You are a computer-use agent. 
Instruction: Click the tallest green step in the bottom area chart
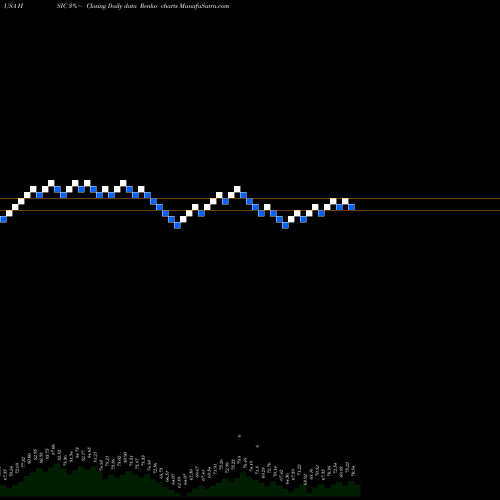coord(58,479)
